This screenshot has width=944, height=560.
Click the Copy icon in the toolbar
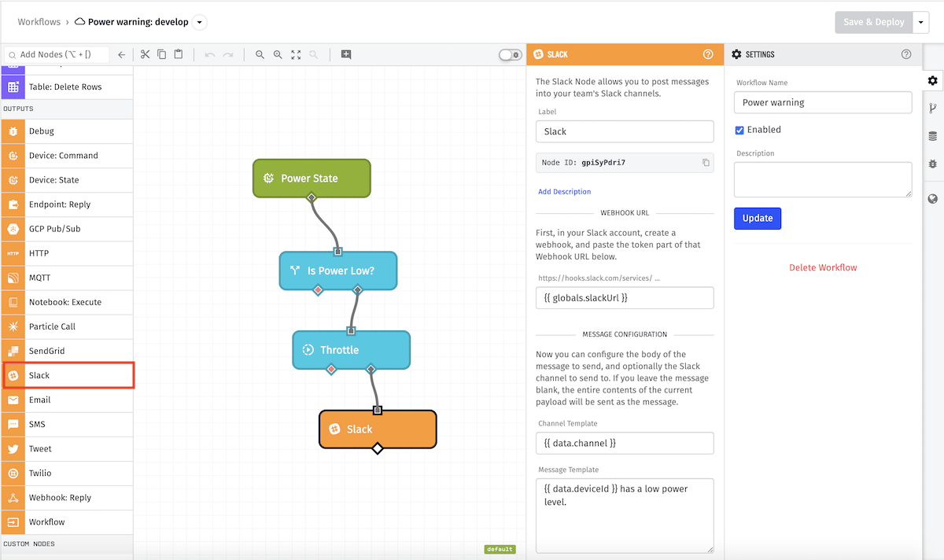tap(162, 54)
